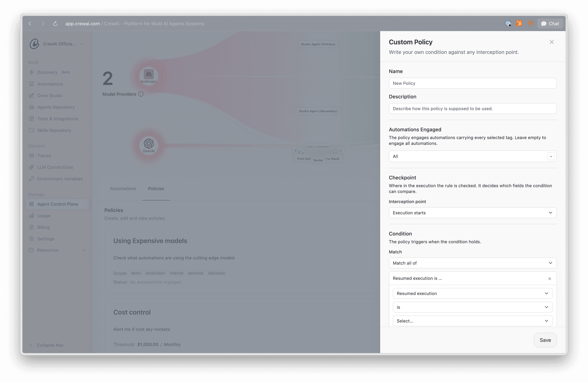Open Traces in sidebar
Screen dimensions: 588x382
(x=57, y=156)
